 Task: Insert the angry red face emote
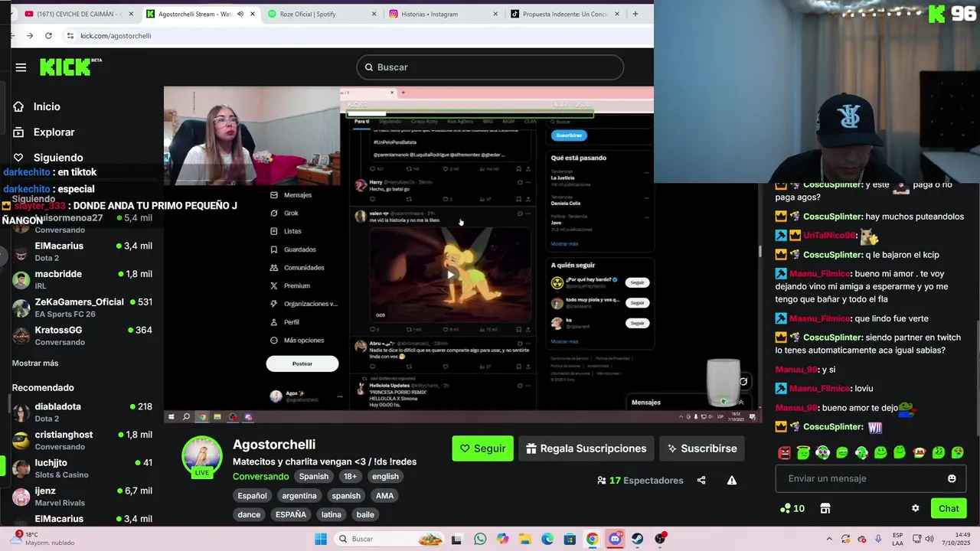(785, 452)
